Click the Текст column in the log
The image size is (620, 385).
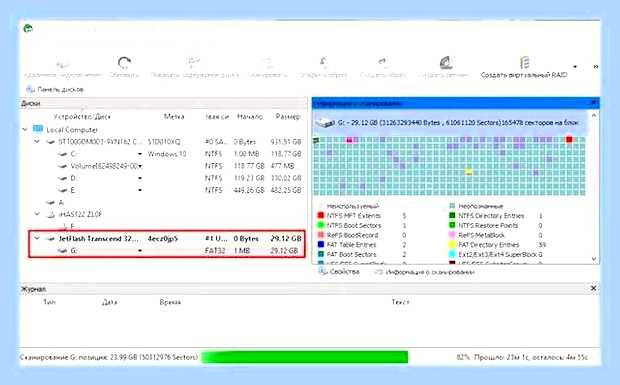(401, 302)
